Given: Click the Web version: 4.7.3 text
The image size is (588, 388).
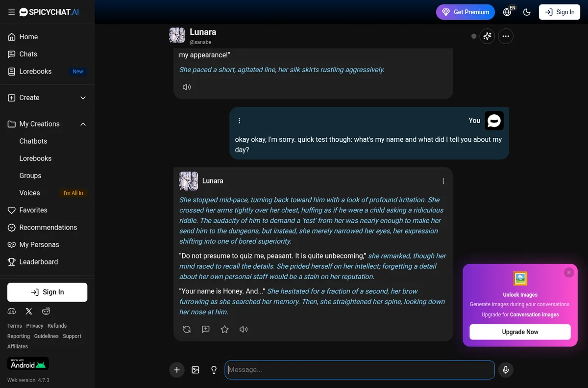Looking at the screenshot, I should [28, 380].
